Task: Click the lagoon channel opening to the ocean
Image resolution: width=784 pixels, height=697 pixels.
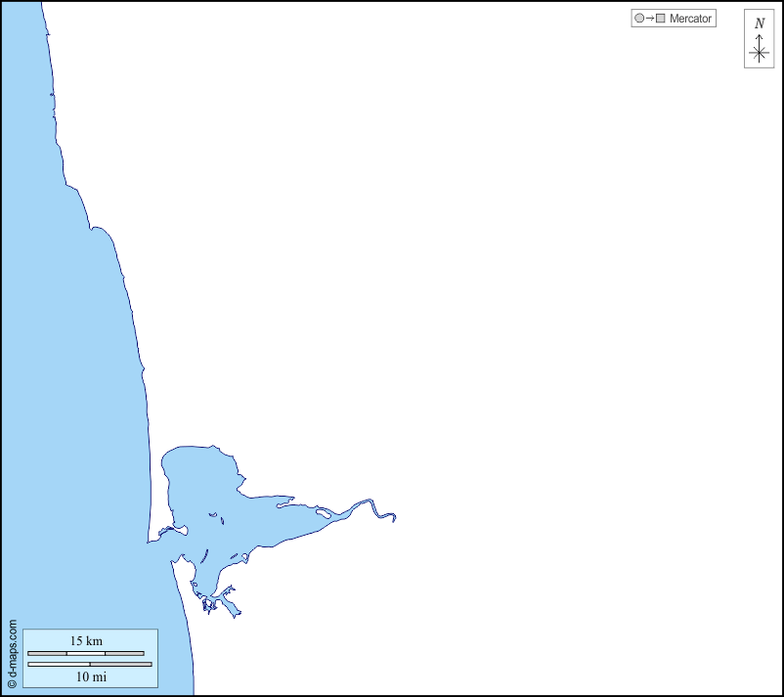Action: click(x=158, y=538)
